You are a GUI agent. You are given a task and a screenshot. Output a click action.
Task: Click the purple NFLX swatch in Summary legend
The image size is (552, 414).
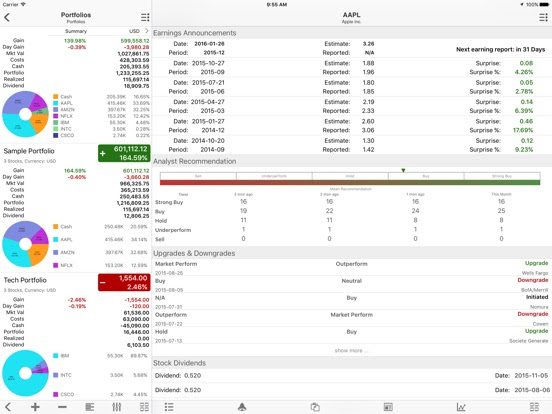click(x=56, y=116)
